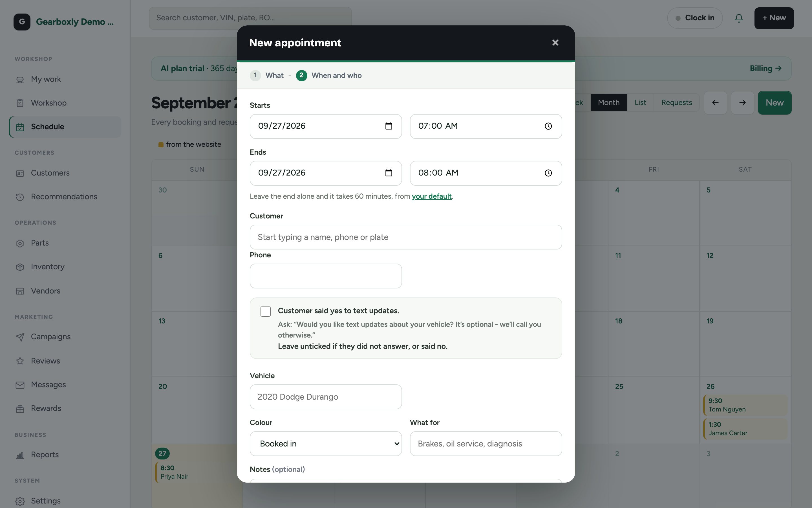The height and width of the screenshot is (508, 812).
Task: Click the + New button in header
Action: [774, 18]
